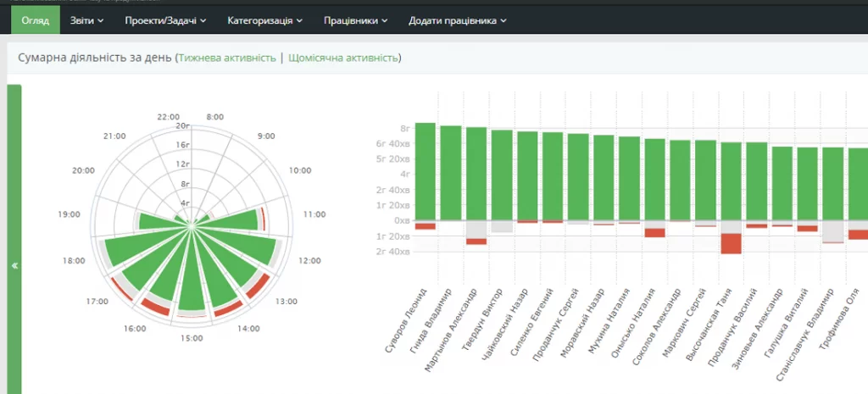Viewport: 868px width, 394px height.
Task: Switch to Щомісячна активність view
Action: 343,58
